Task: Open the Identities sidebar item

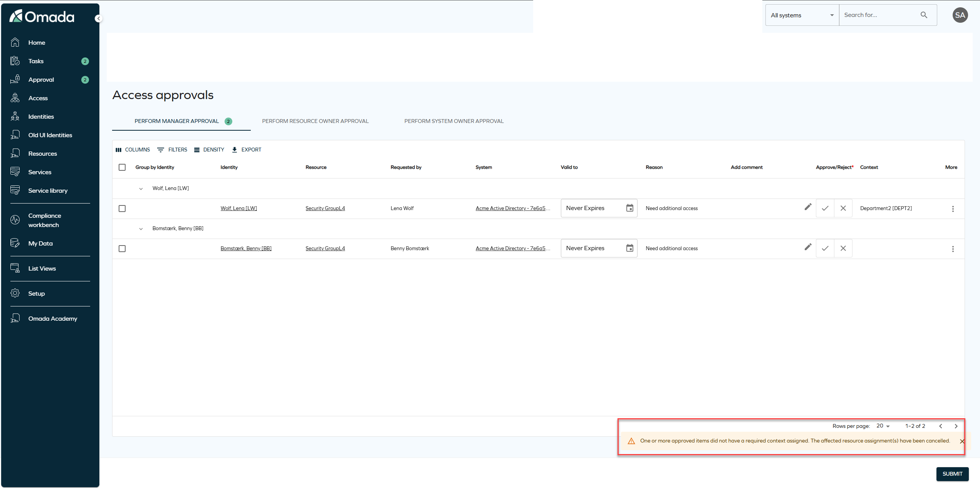Action: (41, 116)
